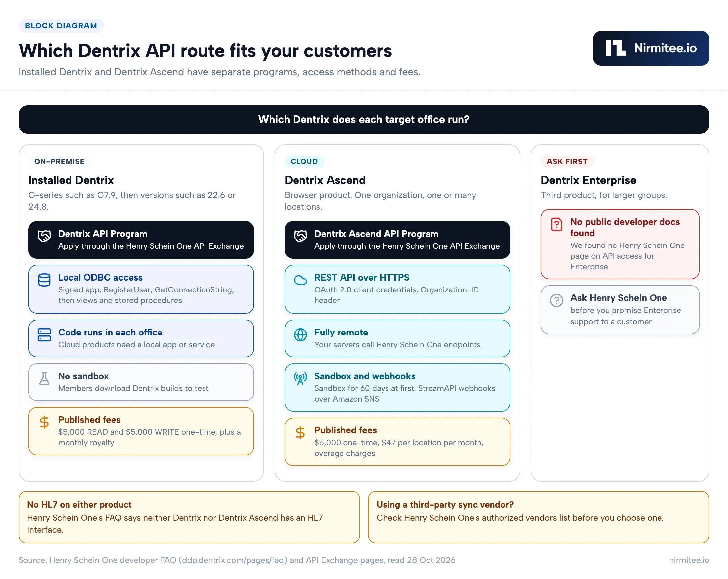Click the 'Code runs in each office' title
The height and width of the screenshot is (579, 728).
point(110,332)
